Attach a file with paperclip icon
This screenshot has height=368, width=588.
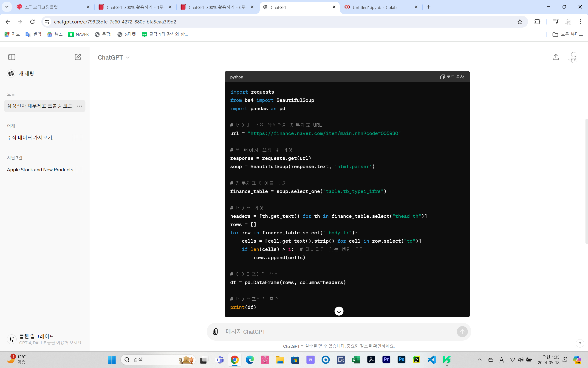point(215,331)
